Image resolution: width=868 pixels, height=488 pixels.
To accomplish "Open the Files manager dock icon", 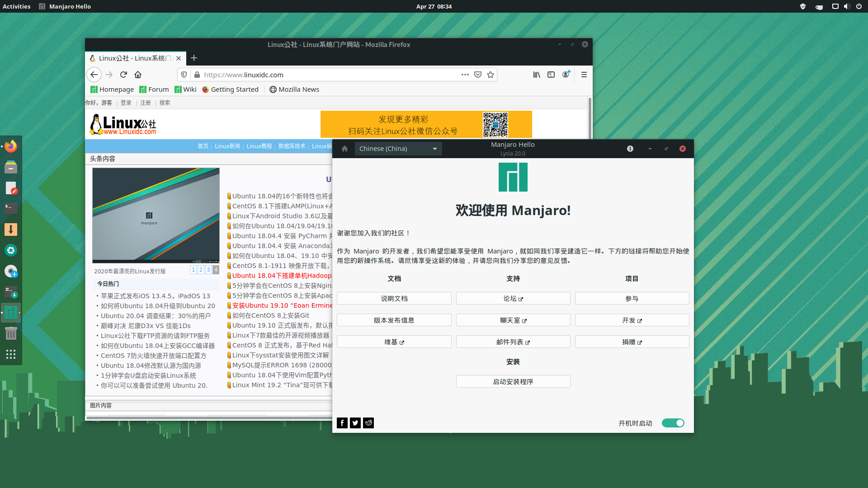I will coord(11,167).
